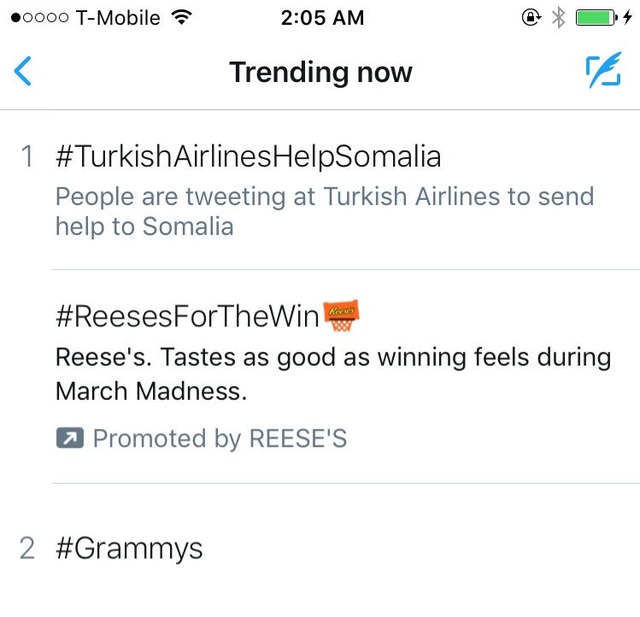Image resolution: width=640 pixels, height=617 pixels.
Task: Open the compose tweet feather icon
Action: [603, 70]
